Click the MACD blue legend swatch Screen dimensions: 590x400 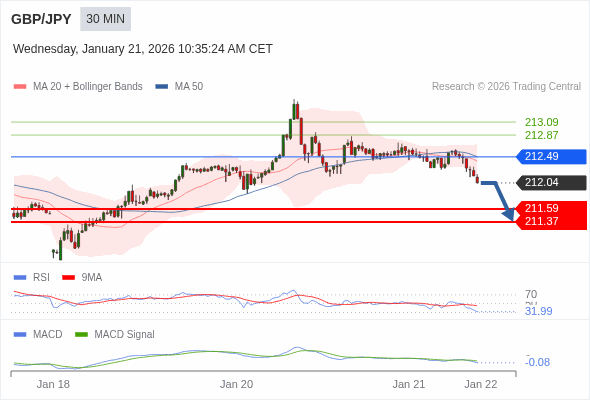pyautogui.click(x=20, y=335)
